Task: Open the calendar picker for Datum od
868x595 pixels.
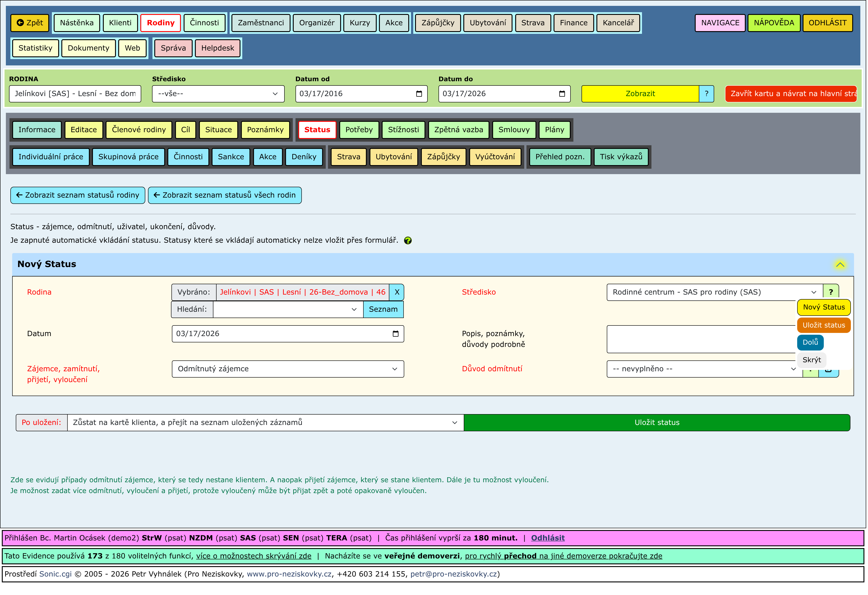Action: point(419,94)
